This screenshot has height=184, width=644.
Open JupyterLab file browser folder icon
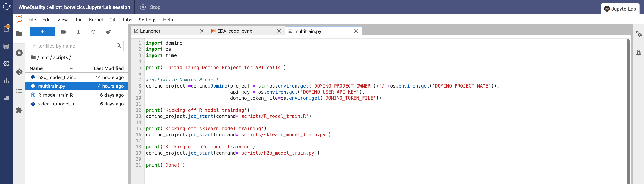pyautogui.click(x=19, y=33)
